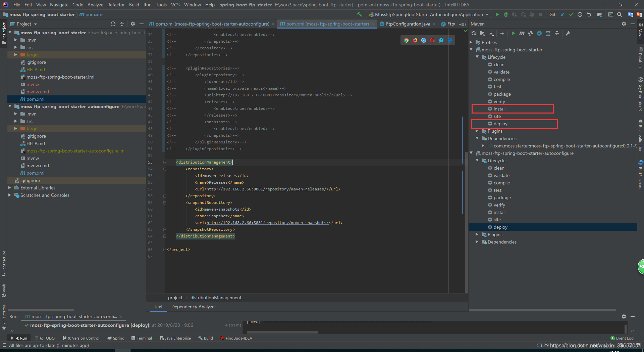Add a Maven project with the plus icon
Viewport: 644px width, 352px height.
tap(502, 33)
